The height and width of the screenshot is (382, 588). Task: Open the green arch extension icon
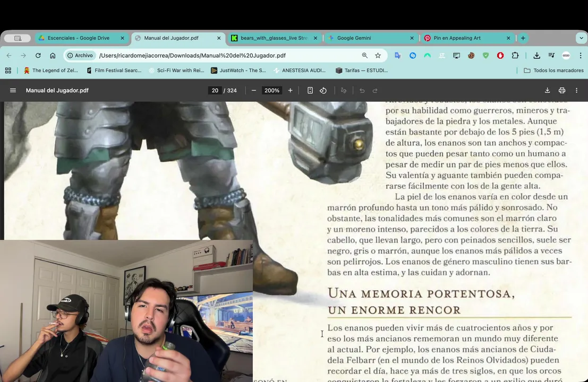pos(427,55)
